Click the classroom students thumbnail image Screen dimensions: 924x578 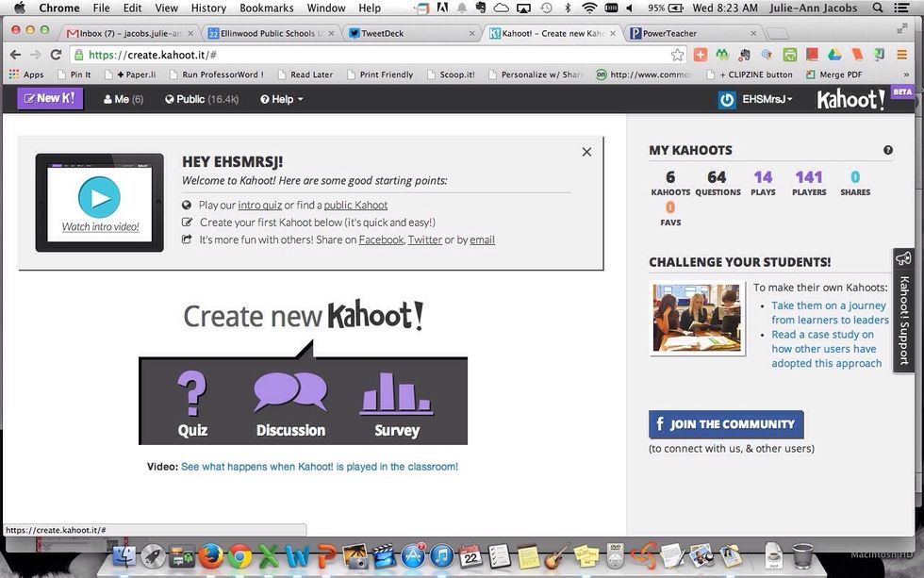[697, 318]
